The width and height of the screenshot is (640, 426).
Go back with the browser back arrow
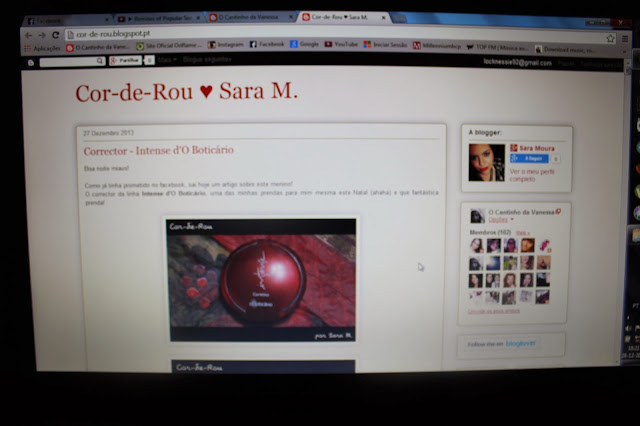coord(29,36)
